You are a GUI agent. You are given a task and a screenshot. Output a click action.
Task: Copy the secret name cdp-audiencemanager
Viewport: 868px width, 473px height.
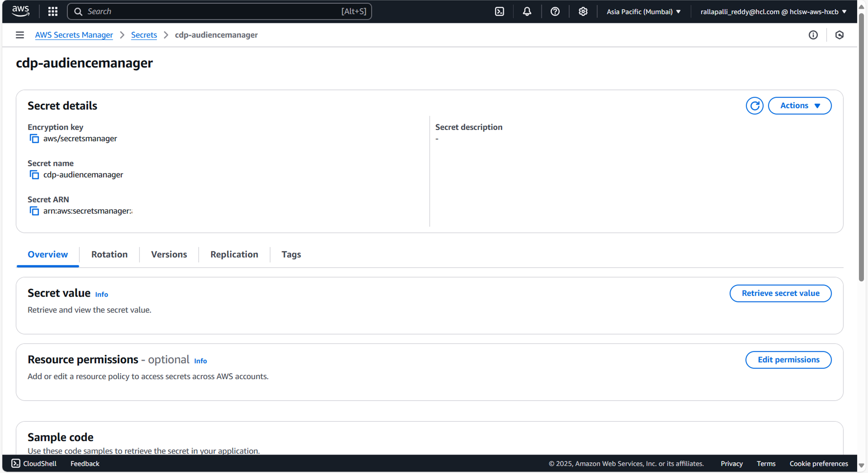click(34, 175)
